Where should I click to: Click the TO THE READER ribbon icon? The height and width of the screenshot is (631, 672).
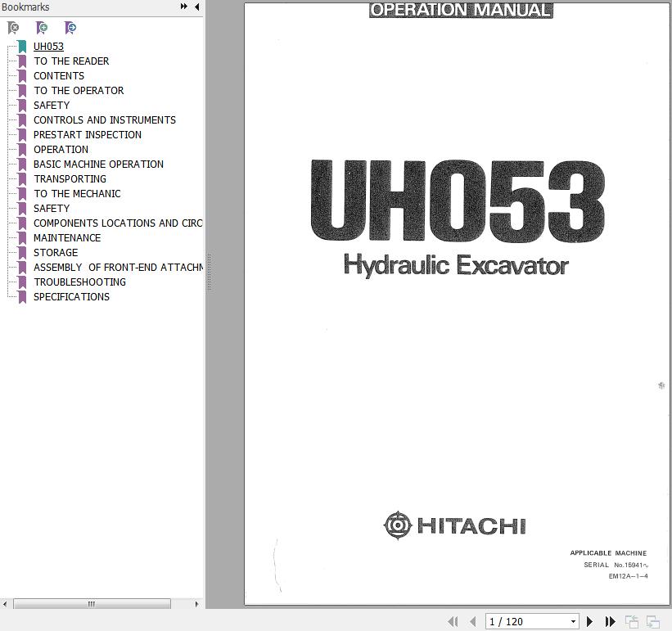click(22, 61)
